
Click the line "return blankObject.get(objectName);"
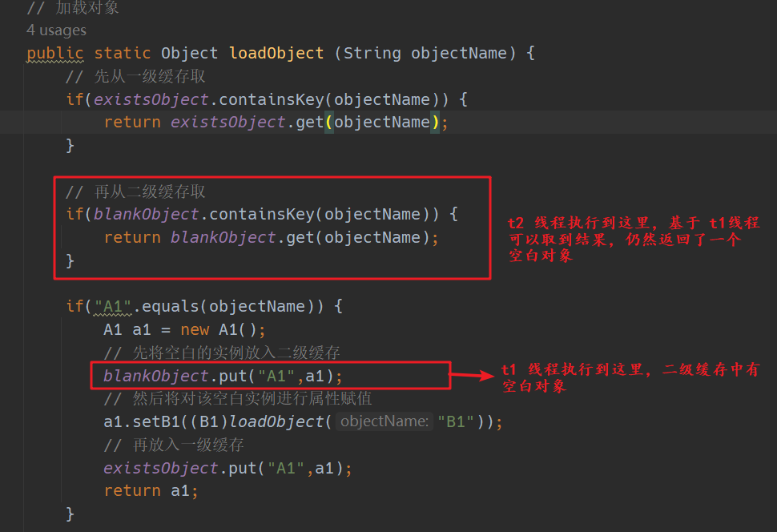[x=271, y=237]
